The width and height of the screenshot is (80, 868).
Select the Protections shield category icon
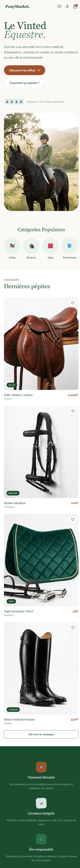click(69, 246)
